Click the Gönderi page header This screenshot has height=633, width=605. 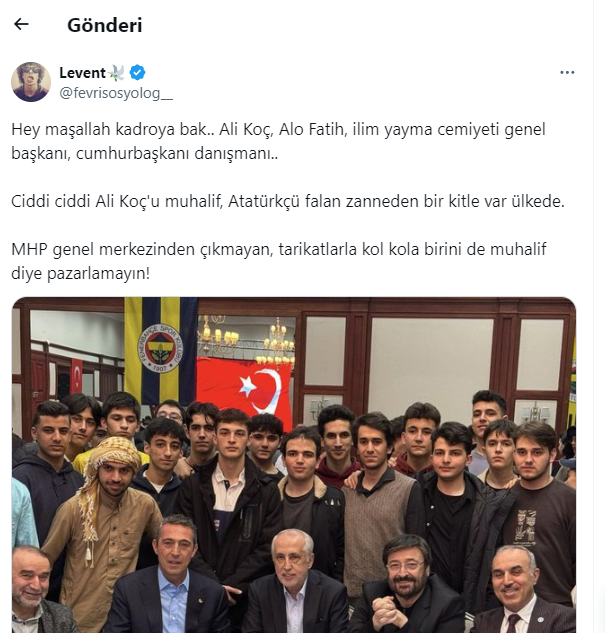click(x=105, y=25)
